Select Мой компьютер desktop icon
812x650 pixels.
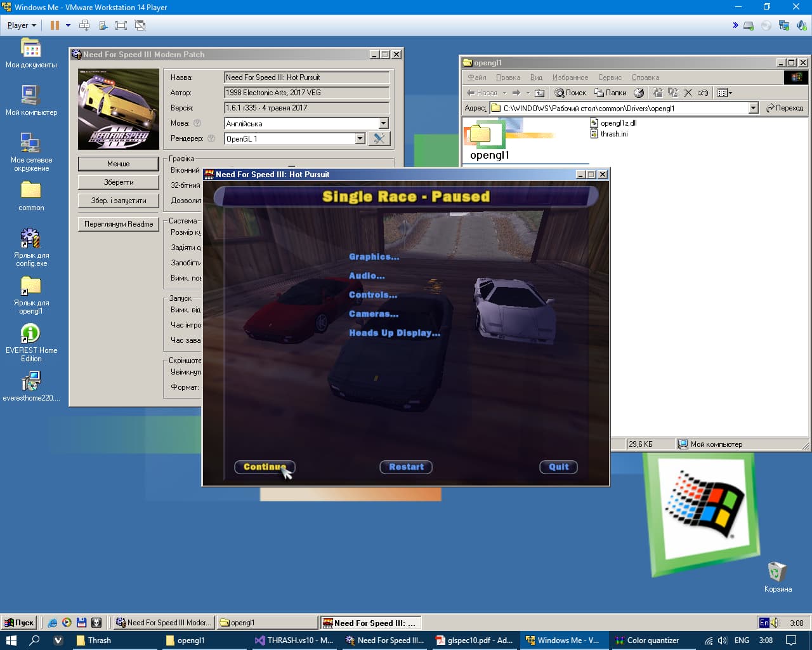pyautogui.click(x=31, y=100)
